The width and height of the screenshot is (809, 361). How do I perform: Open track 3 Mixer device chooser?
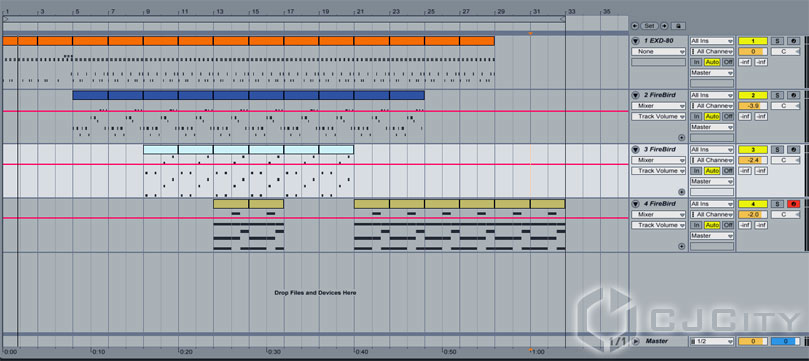pos(658,160)
